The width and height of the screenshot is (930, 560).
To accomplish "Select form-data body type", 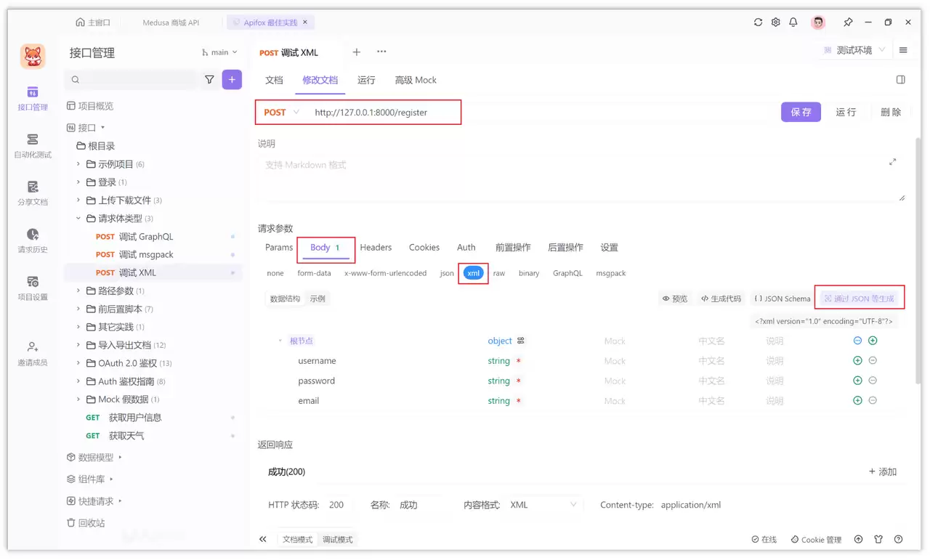I will pyautogui.click(x=314, y=273).
